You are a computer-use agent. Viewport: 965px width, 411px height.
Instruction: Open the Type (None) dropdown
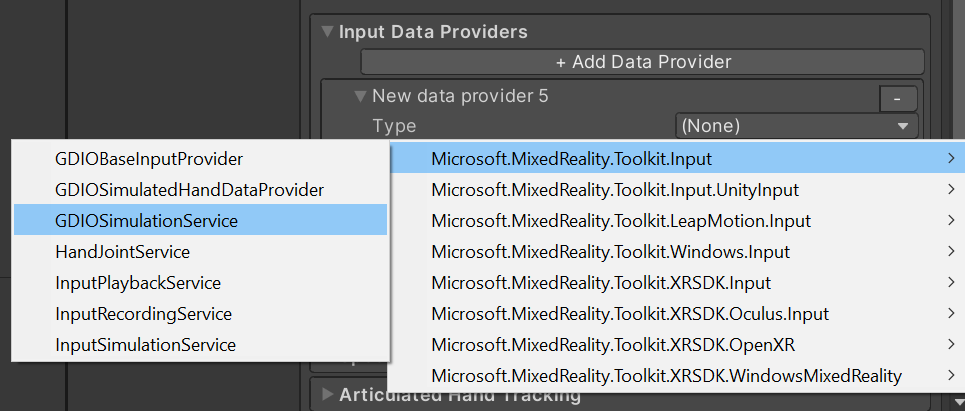[x=796, y=126]
